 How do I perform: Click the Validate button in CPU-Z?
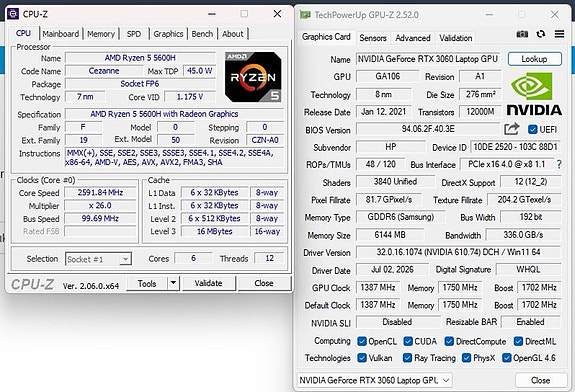[x=208, y=283]
